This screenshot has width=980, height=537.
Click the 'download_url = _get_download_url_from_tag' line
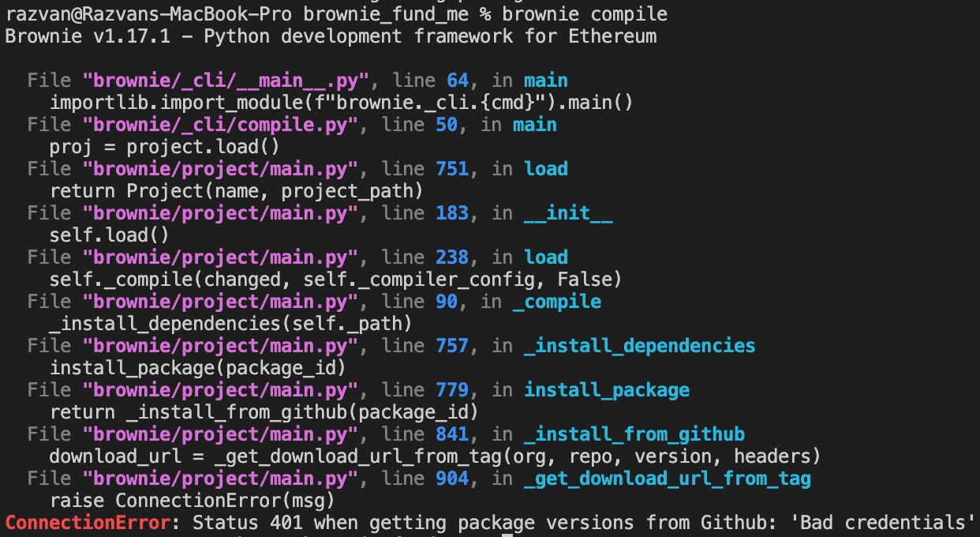coord(436,456)
